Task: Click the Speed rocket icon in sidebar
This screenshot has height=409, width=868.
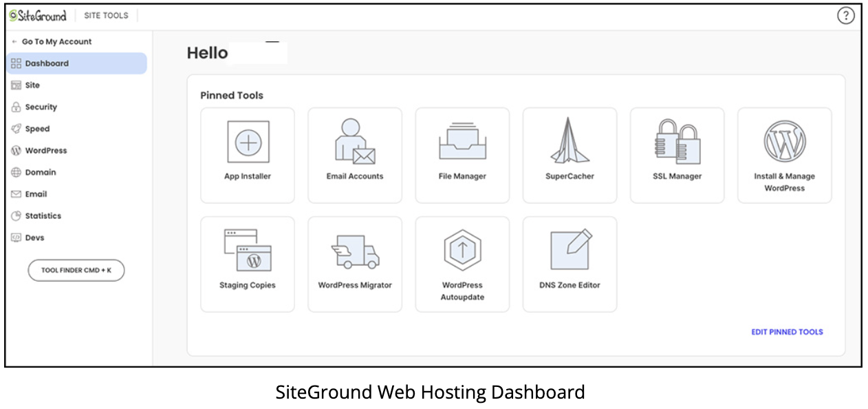Action: [17, 129]
